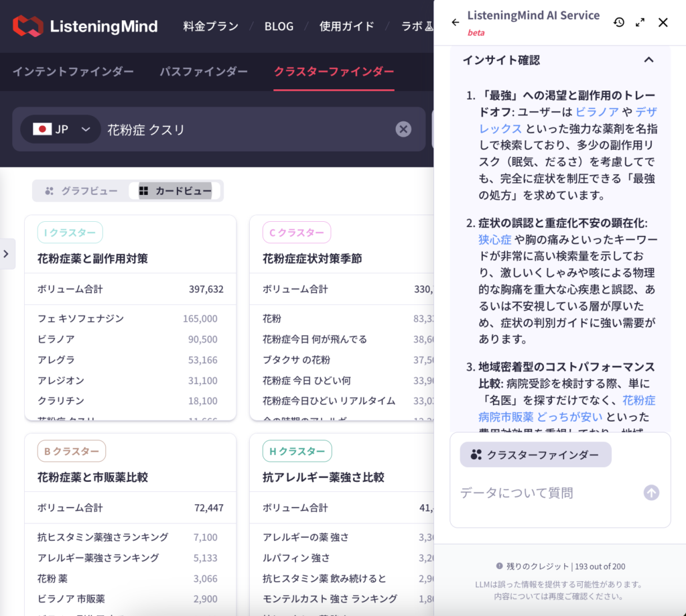Expand the left sidebar chevron

tap(6, 254)
